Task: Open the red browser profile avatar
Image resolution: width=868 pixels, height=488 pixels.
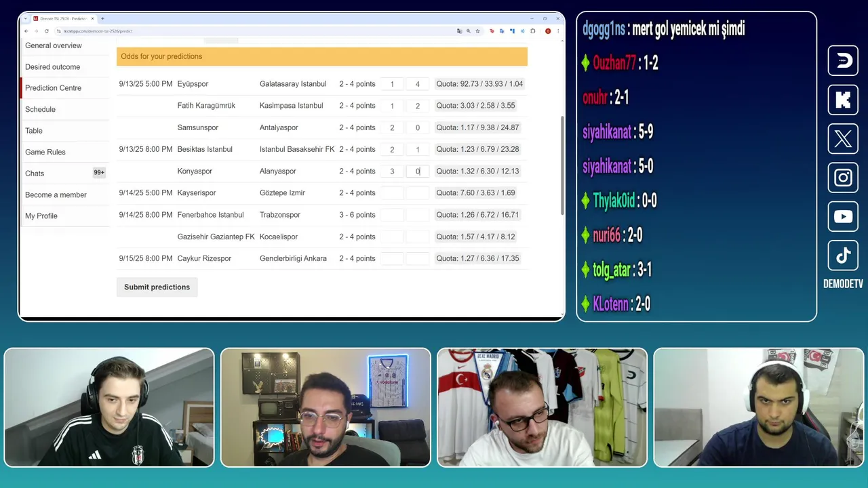Action: pyautogui.click(x=548, y=31)
